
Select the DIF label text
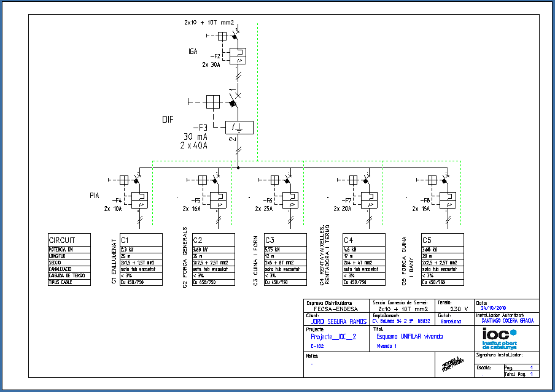click(x=169, y=118)
